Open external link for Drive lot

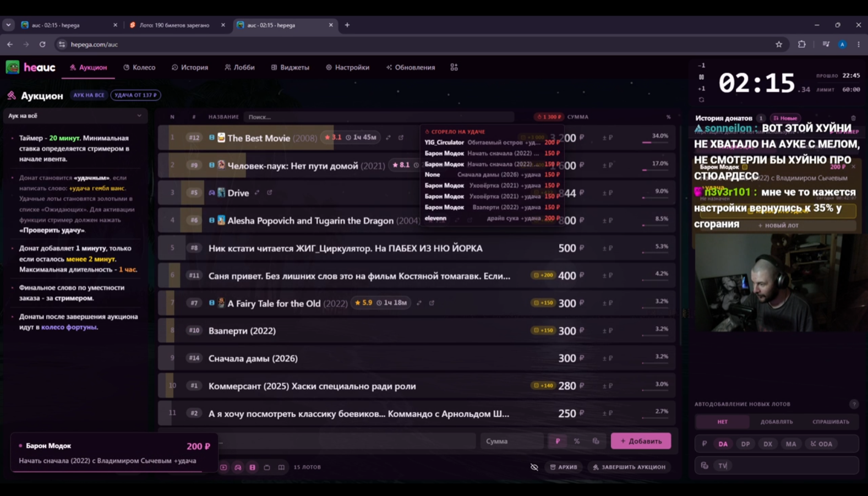(269, 193)
